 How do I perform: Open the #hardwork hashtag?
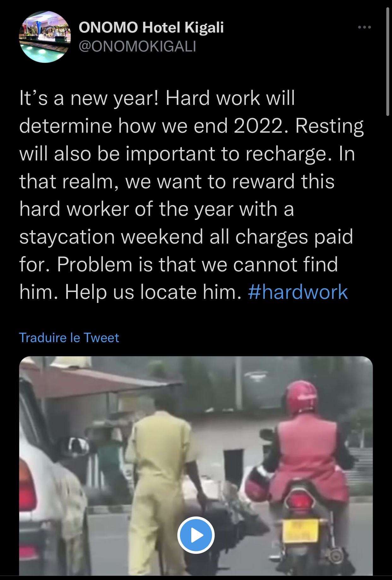click(298, 292)
